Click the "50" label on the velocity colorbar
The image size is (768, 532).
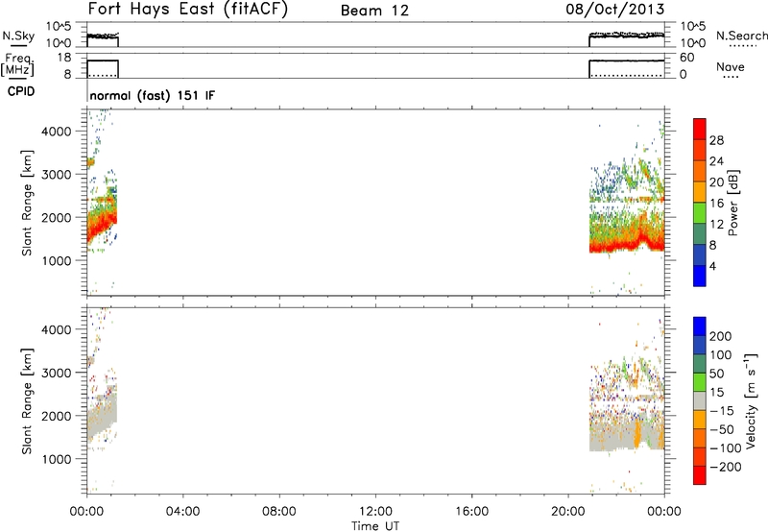[717, 374]
